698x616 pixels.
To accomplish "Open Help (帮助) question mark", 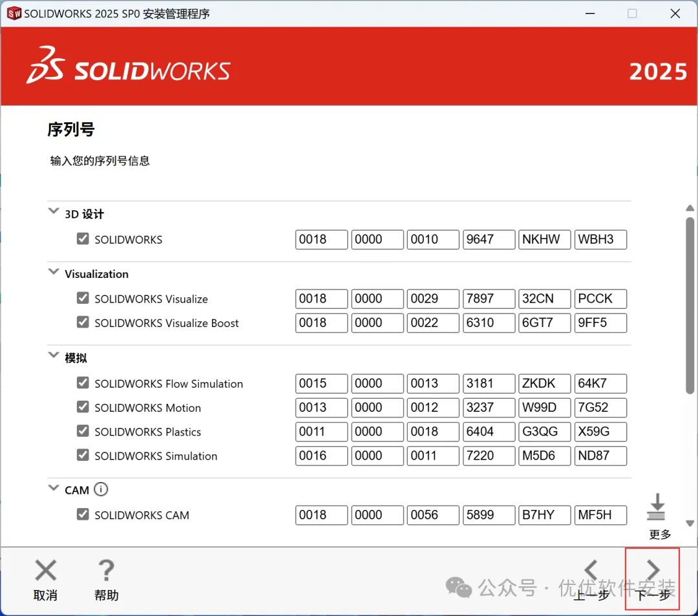I will [106, 570].
